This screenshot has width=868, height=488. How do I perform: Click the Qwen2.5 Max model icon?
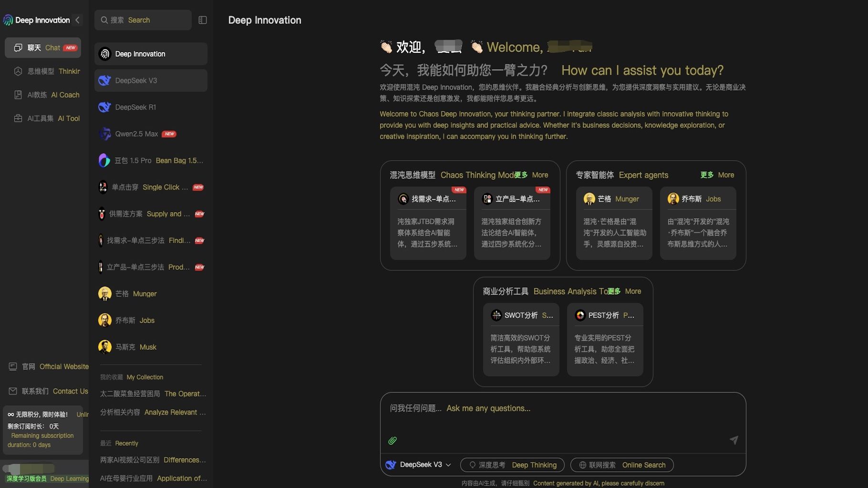(104, 134)
